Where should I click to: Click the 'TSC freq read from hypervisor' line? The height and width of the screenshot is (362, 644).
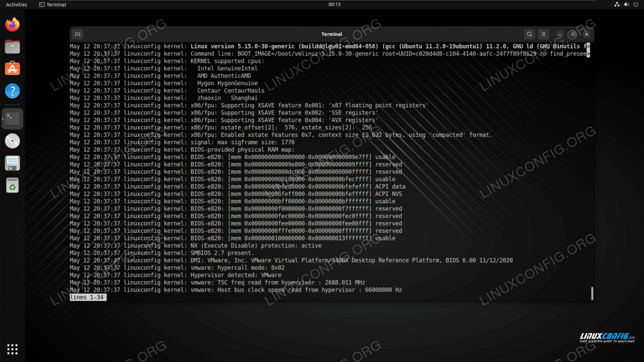click(217, 283)
